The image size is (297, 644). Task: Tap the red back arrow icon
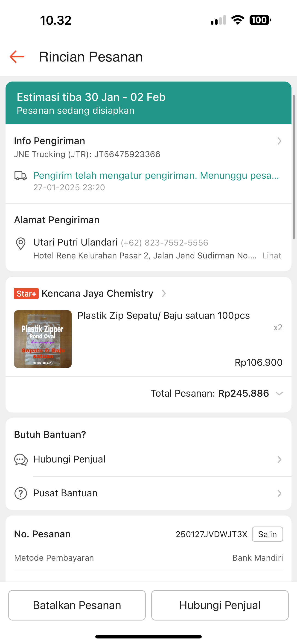(17, 57)
